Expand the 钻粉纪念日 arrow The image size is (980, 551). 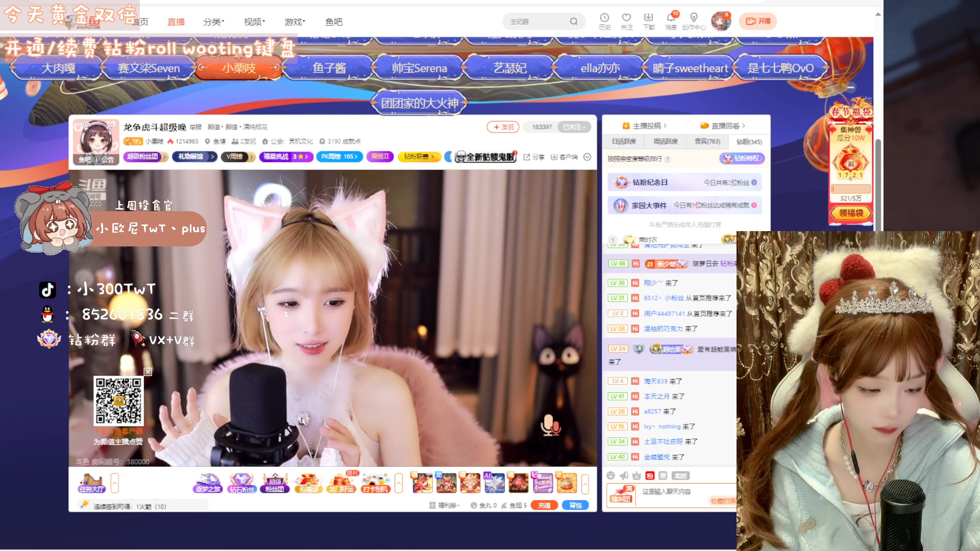pyautogui.click(x=754, y=182)
